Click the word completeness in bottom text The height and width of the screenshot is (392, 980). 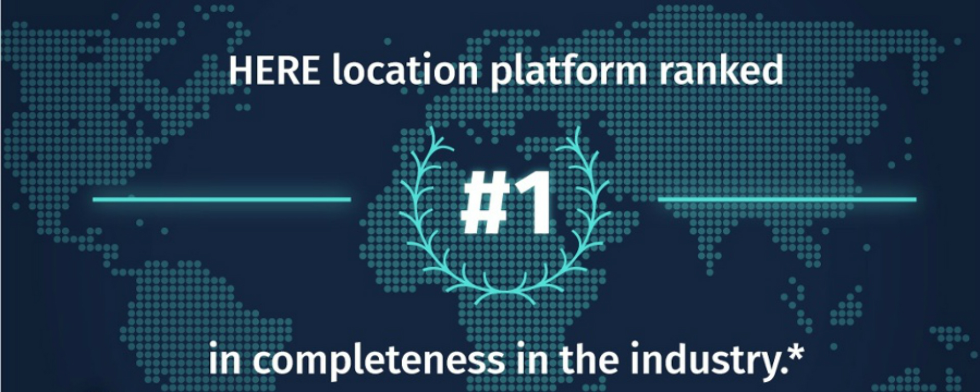click(378, 361)
